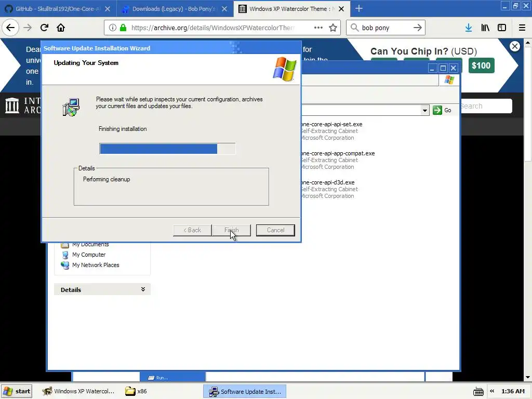Expand the Details panel chevron
The image size is (532, 399).
click(x=143, y=289)
